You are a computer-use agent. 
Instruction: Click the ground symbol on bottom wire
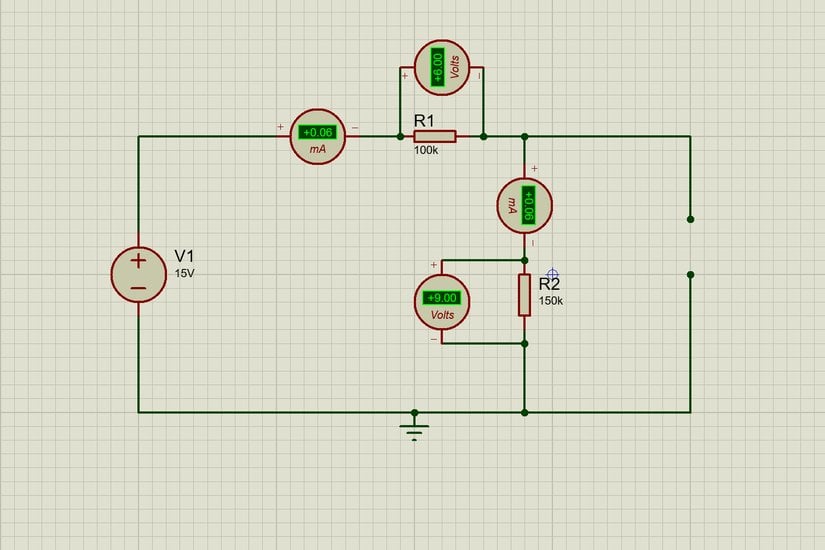(x=414, y=428)
